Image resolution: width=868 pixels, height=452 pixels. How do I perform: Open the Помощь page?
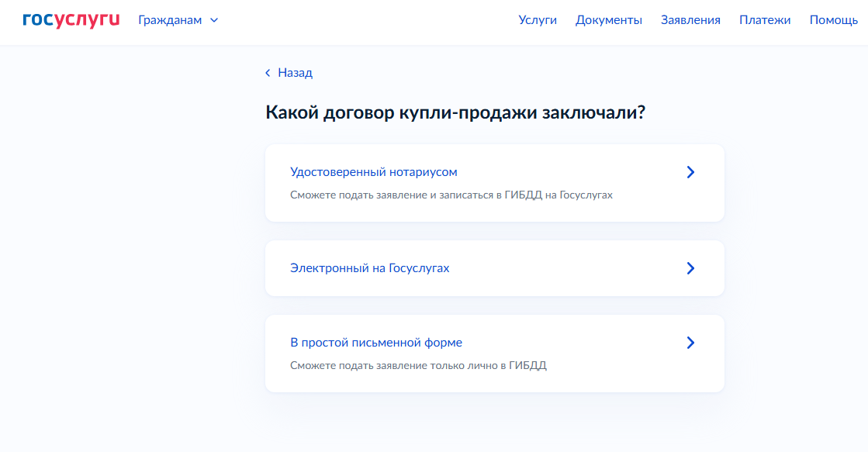click(833, 20)
